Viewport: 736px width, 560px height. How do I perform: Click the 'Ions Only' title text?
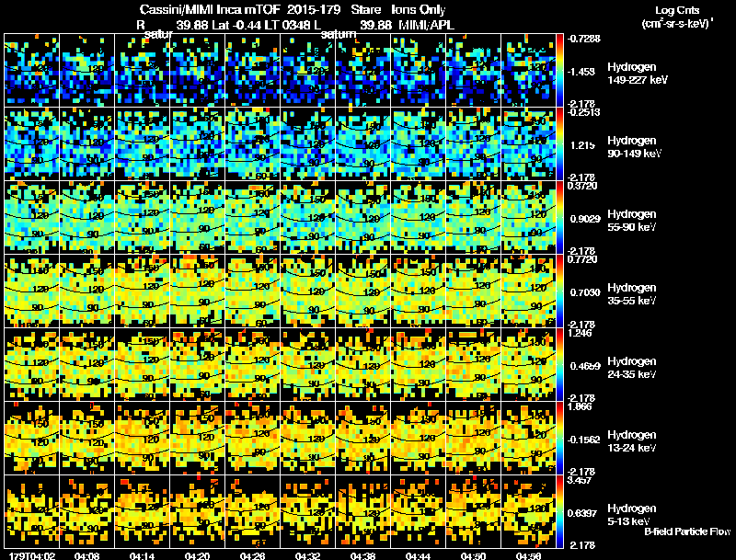click(419, 9)
